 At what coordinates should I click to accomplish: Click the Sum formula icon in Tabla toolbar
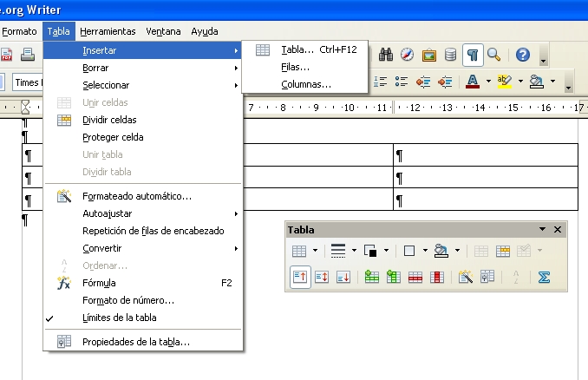[x=544, y=278]
